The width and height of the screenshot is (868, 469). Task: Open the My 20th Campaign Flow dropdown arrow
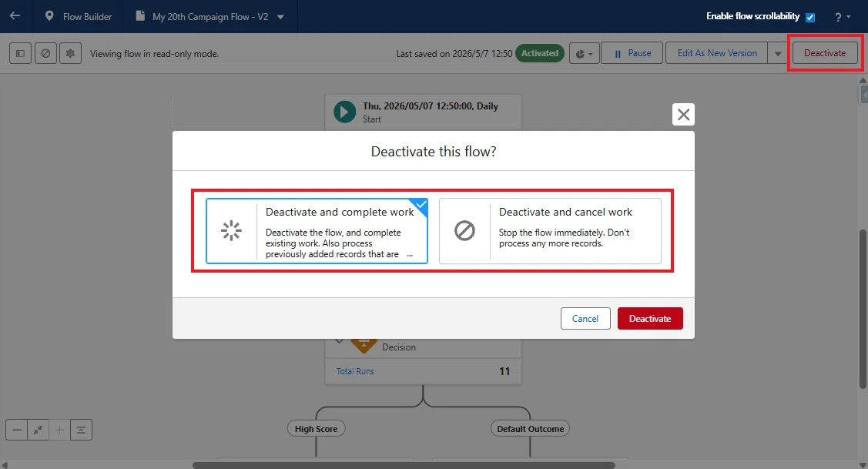pyautogui.click(x=280, y=17)
